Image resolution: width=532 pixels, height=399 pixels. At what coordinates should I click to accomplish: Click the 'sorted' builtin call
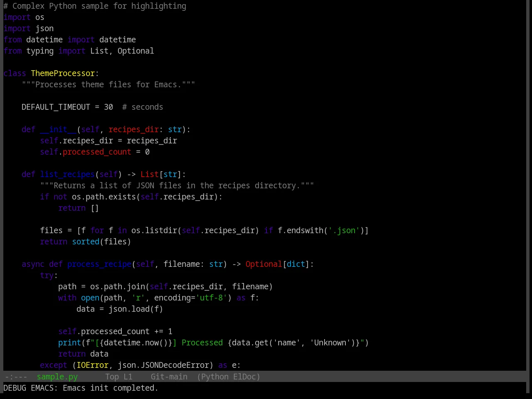coord(86,242)
